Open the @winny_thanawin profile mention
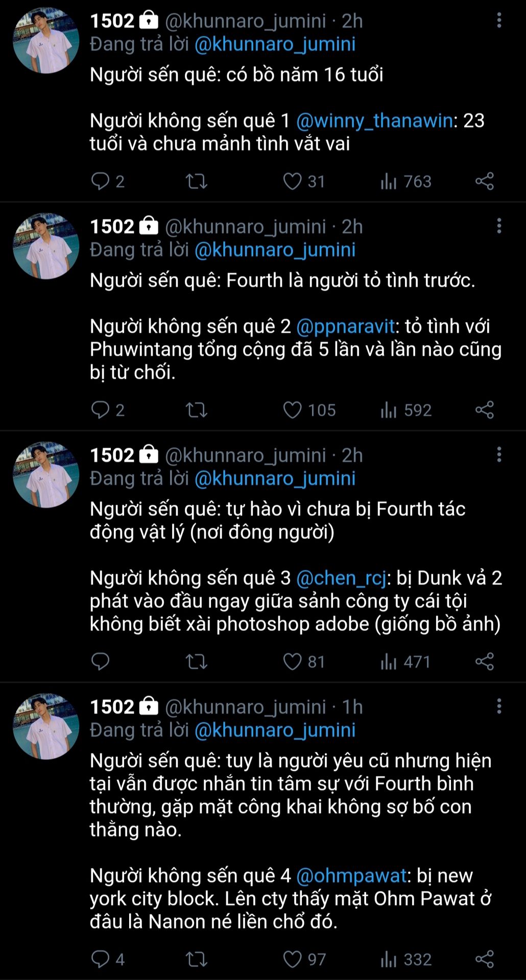Screen dimensions: 526x980 coord(374,120)
